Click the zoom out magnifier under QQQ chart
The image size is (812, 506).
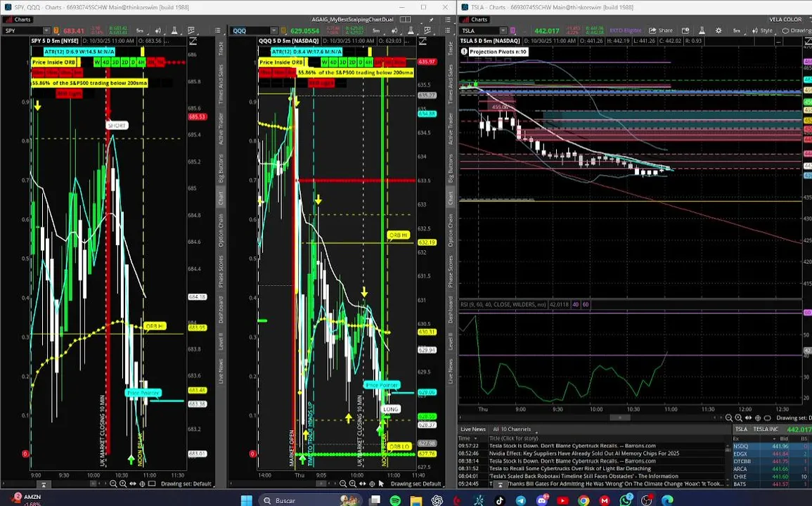click(343, 484)
